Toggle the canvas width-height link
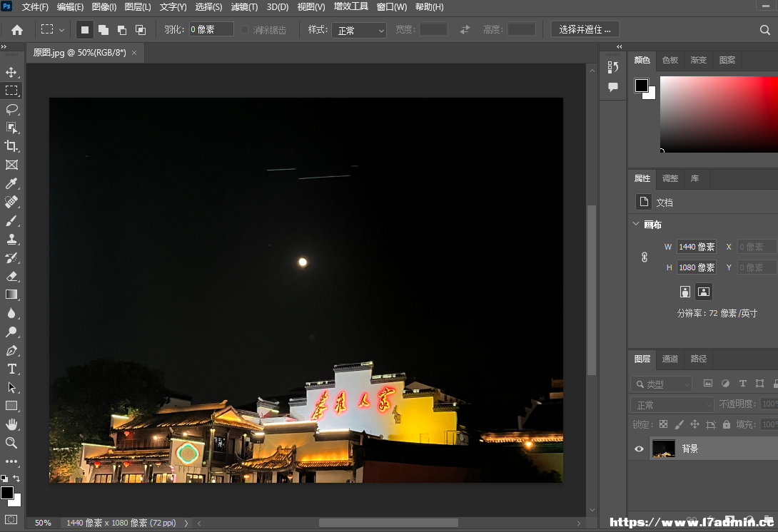The height and width of the screenshot is (532, 778). tap(644, 257)
